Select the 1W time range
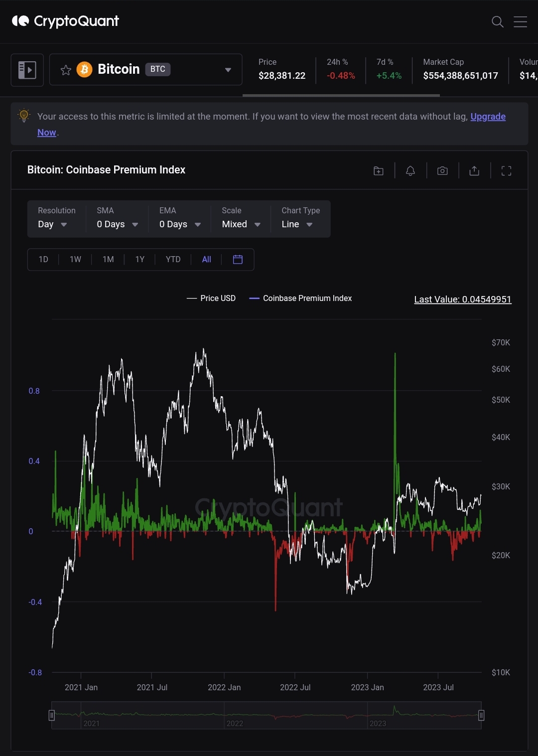This screenshot has height=756, width=538. pyautogui.click(x=75, y=259)
